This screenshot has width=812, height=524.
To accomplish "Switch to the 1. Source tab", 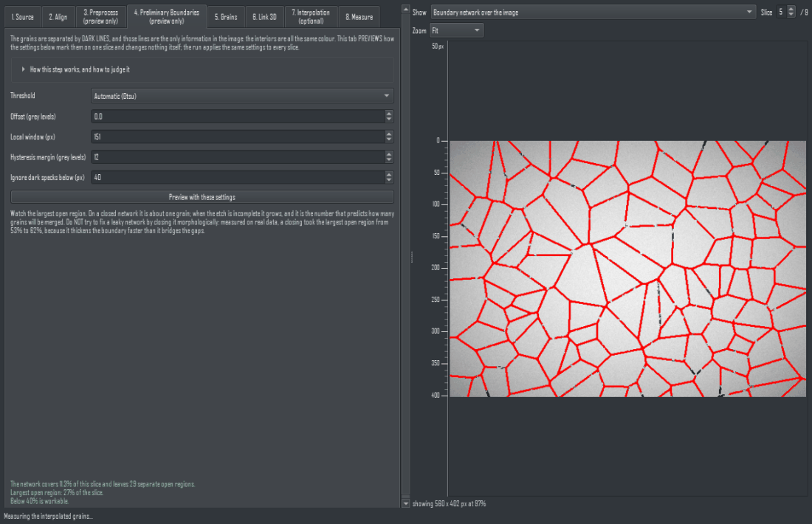I will click(x=23, y=17).
